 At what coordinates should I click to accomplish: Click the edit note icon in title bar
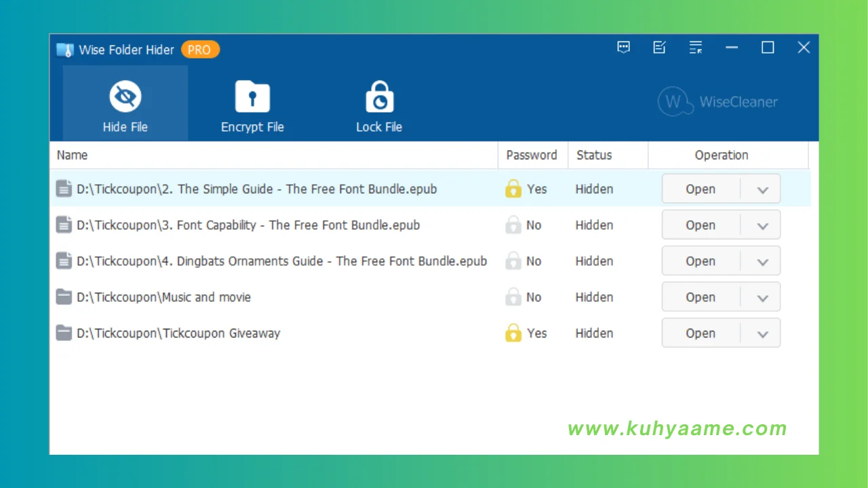(x=659, y=47)
